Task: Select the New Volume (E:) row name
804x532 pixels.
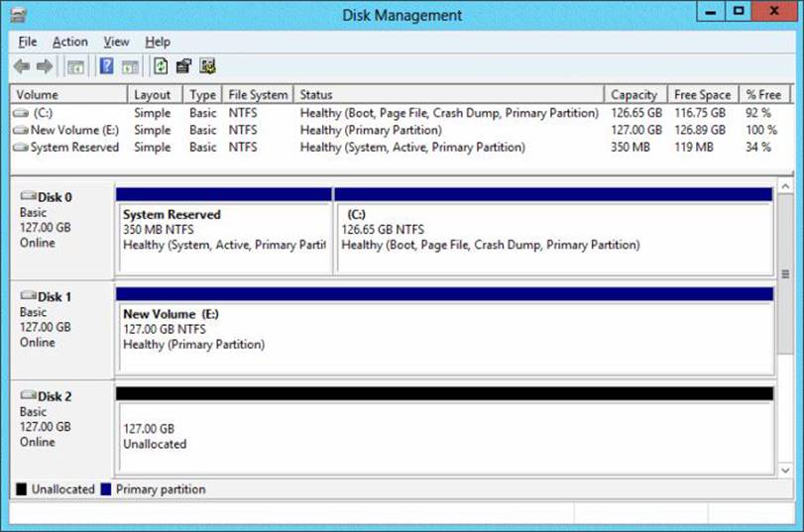Action: tap(74, 130)
